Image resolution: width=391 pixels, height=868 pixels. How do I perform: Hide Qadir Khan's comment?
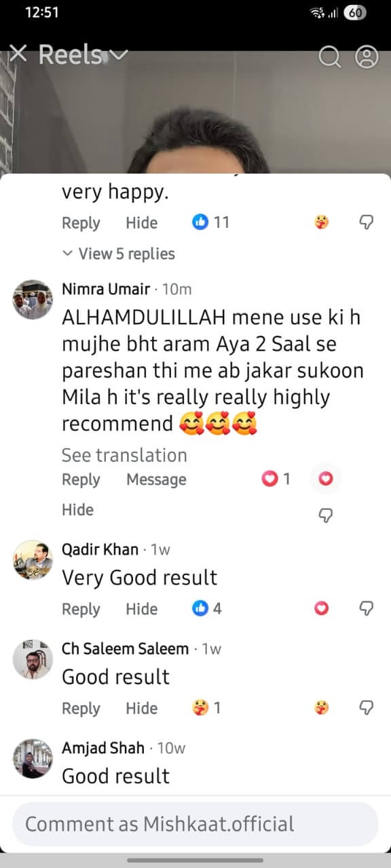click(141, 609)
